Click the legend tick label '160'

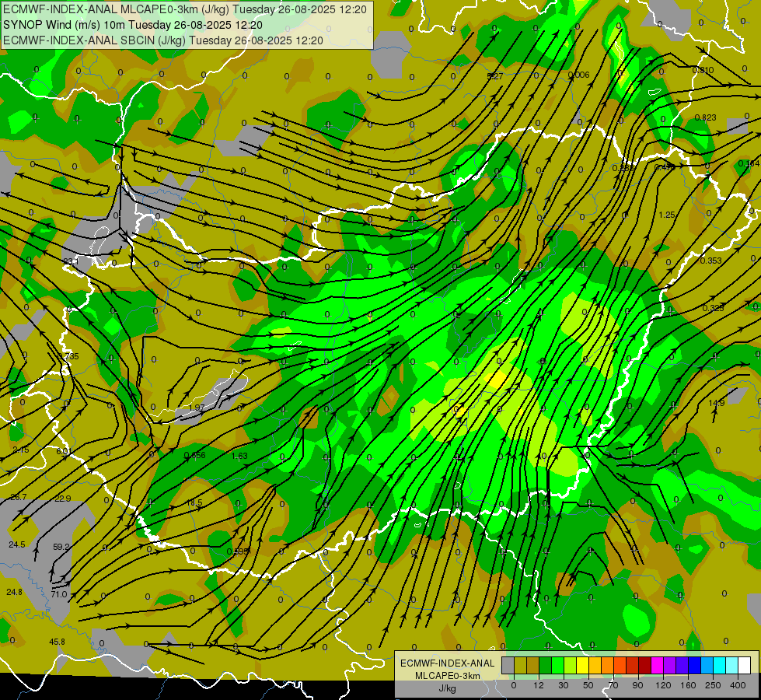tap(688, 685)
